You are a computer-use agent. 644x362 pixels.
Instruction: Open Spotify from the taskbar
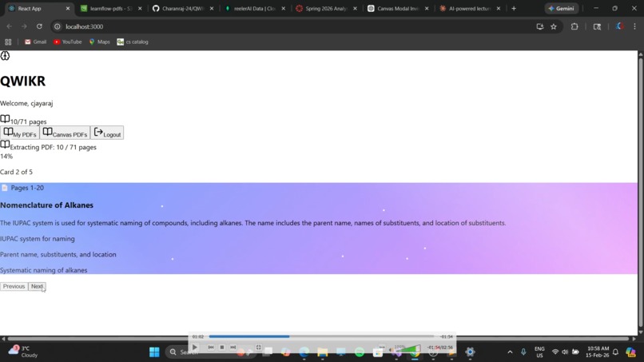pos(360,352)
